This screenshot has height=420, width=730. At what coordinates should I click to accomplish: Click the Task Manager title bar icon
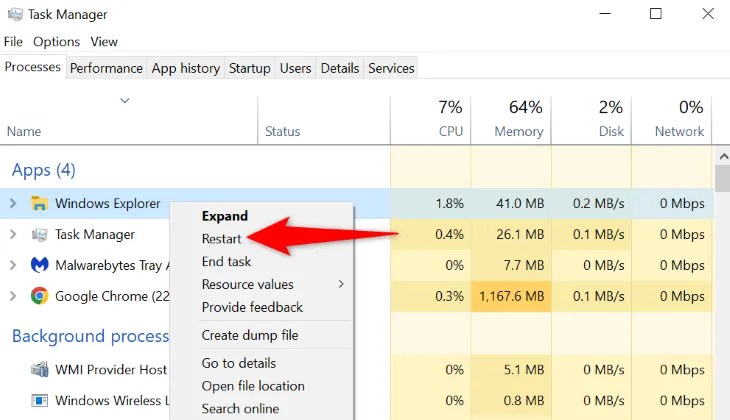tap(15, 14)
